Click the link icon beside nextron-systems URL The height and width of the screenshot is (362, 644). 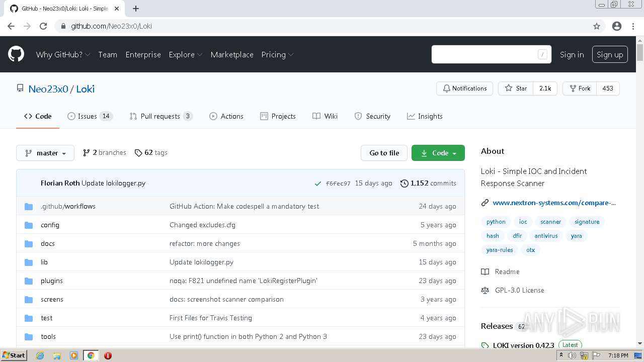[485, 203]
